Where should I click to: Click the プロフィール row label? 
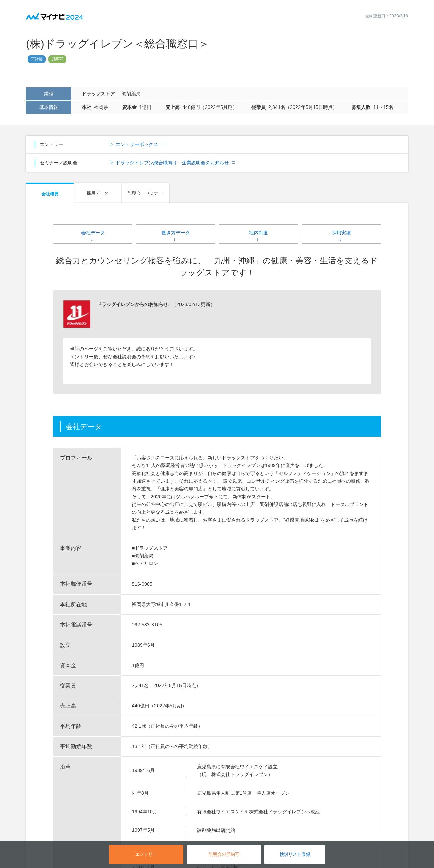point(76,458)
